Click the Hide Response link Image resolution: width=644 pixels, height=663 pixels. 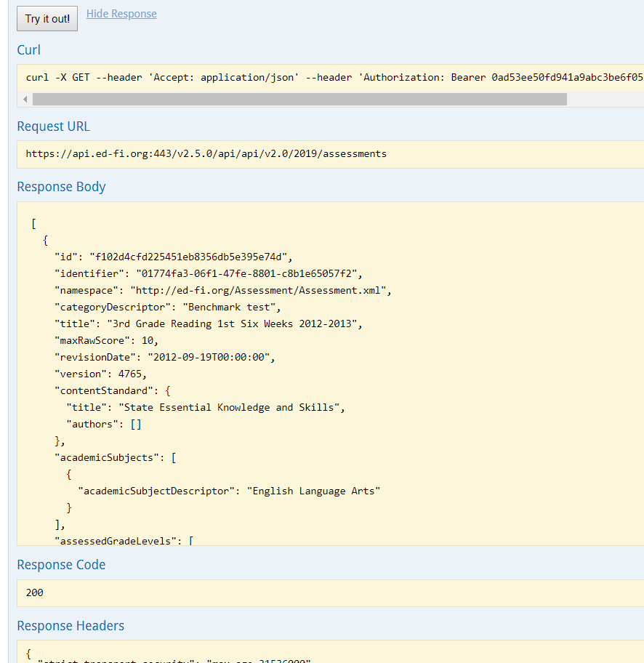click(x=121, y=14)
